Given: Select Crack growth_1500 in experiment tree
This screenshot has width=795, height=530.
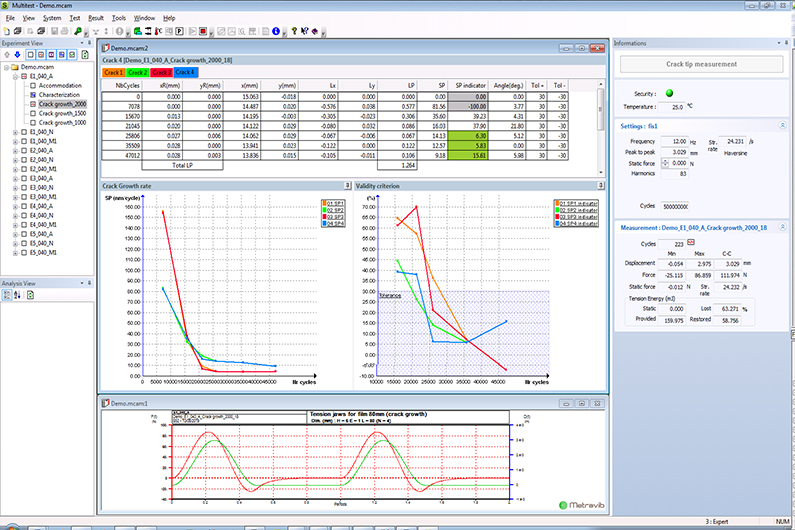Looking at the screenshot, I should [62, 113].
